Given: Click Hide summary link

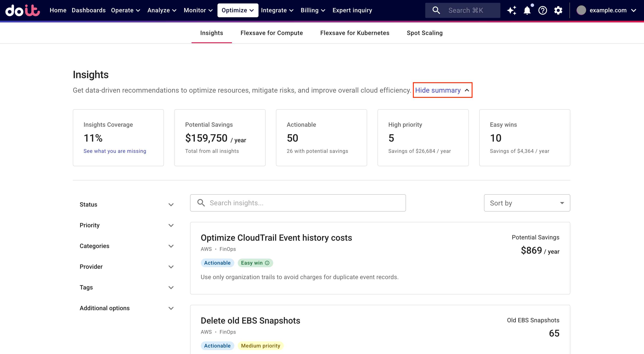Looking at the screenshot, I should (442, 90).
